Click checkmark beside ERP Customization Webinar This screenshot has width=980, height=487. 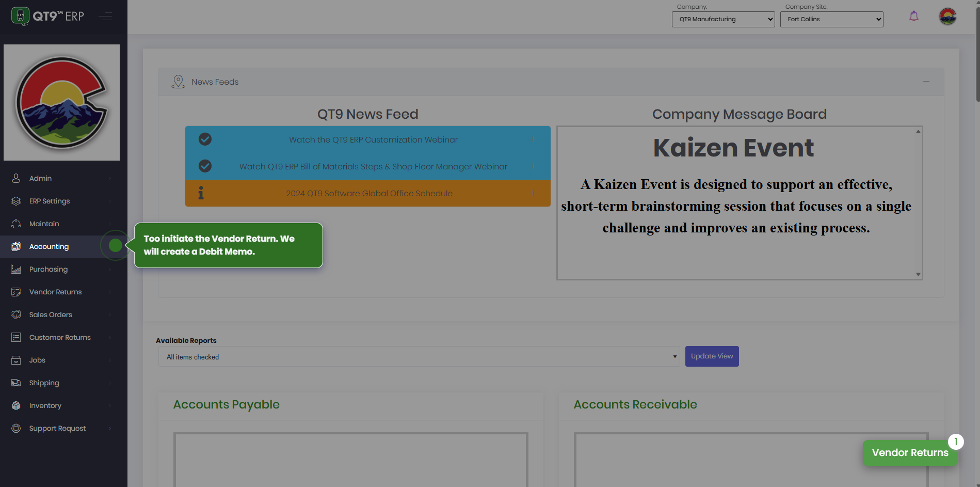pos(205,139)
